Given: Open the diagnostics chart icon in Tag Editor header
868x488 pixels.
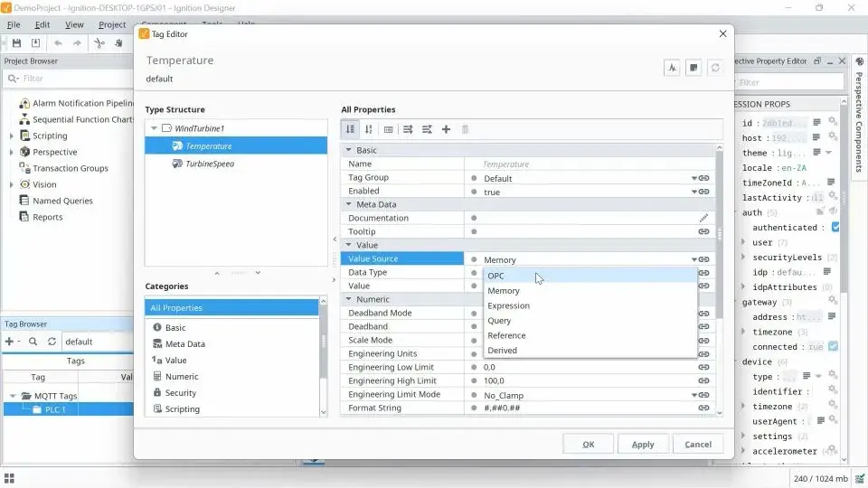Looking at the screenshot, I should [x=672, y=68].
